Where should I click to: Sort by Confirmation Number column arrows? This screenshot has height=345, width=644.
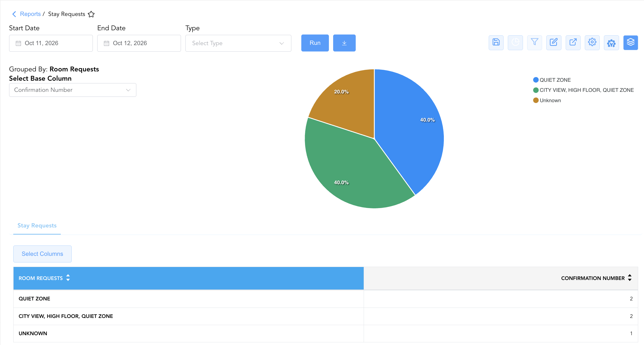tap(630, 278)
